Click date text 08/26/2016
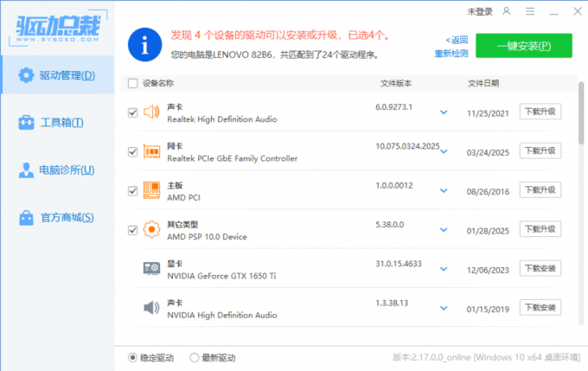Screen dimensions: 588x371 tap(488, 192)
